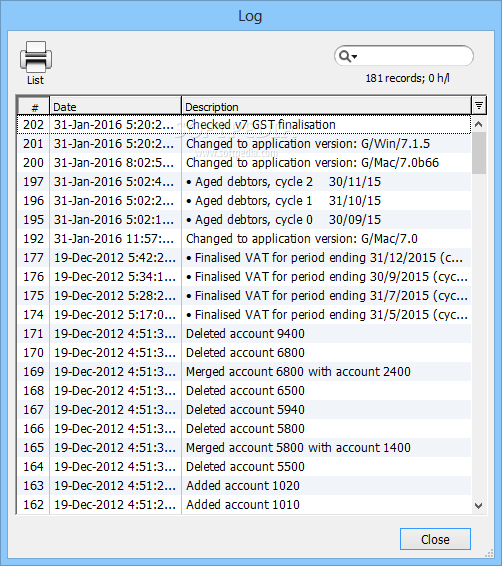Image resolution: width=502 pixels, height=566 pixels.
Task: Select Finalised VAT period ending 31/12/2015 row
Action: (x=244, y=258)
